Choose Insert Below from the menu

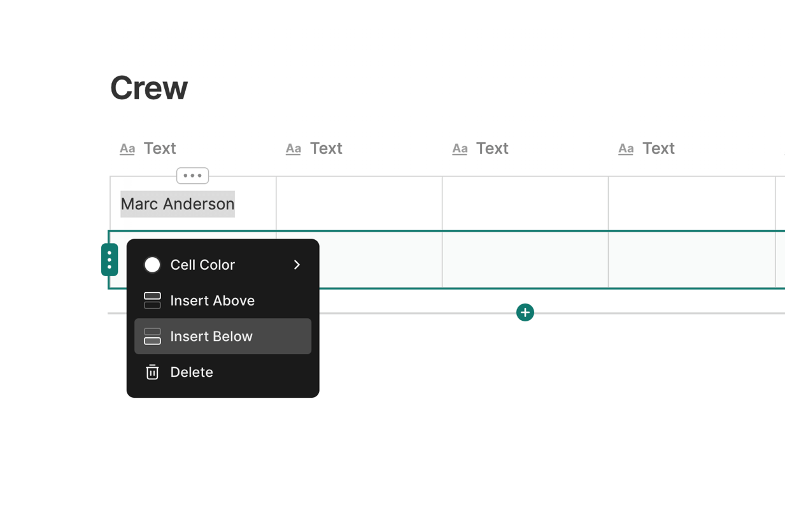click(211, 336)
